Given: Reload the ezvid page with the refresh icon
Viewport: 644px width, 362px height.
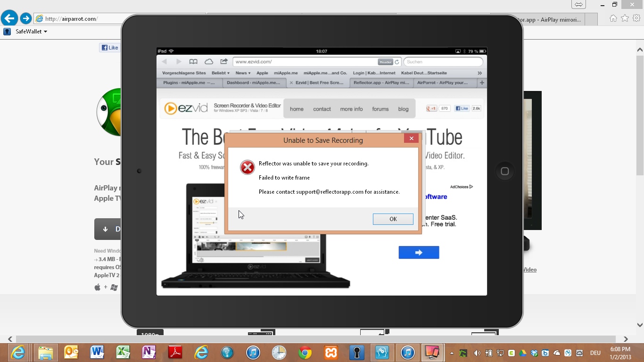Looking at the screenshot, I should (x=397, y=62).
